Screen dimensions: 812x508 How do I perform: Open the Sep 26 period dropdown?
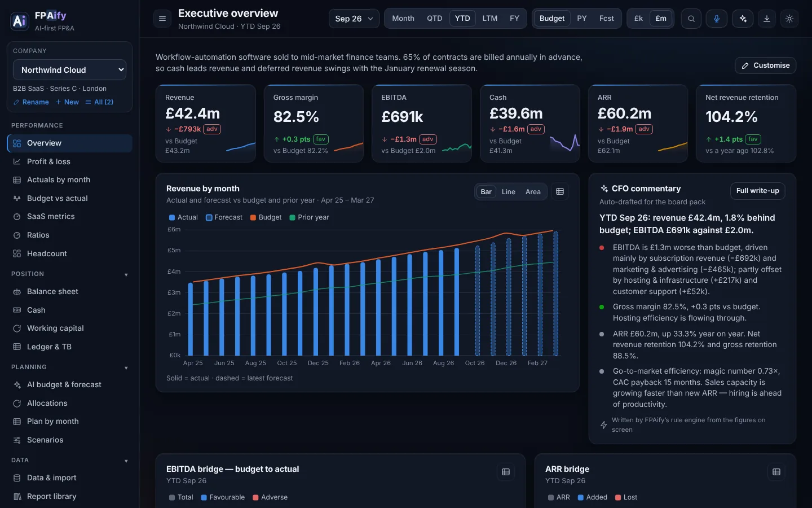click(354, 19)
